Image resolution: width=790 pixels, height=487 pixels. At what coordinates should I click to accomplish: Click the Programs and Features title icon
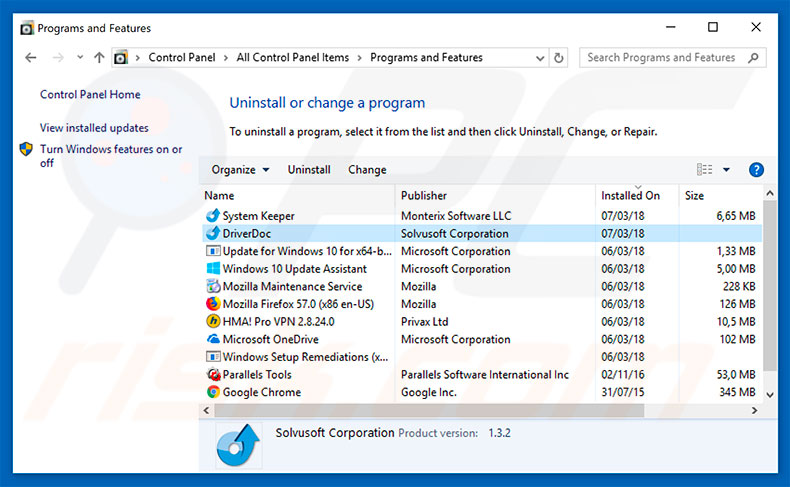(x=26, y=28)
